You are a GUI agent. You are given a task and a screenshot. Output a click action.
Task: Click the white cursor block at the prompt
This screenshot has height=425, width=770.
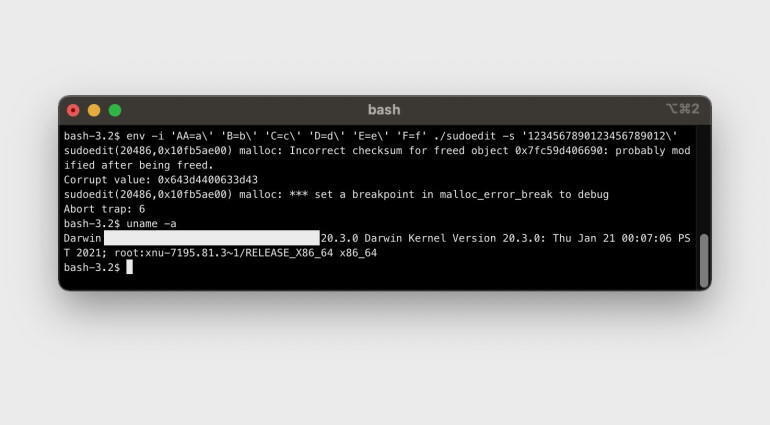click(130, 267)
